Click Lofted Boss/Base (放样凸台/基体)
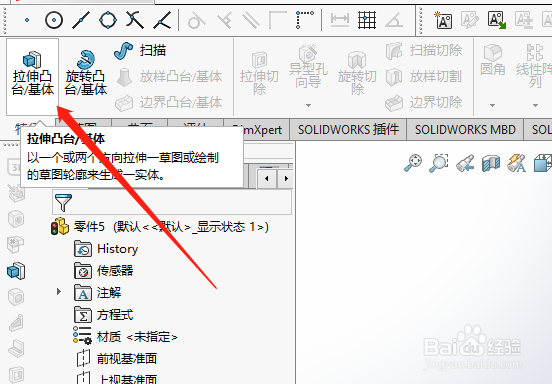Screen dimensions: 552x384 169,77
